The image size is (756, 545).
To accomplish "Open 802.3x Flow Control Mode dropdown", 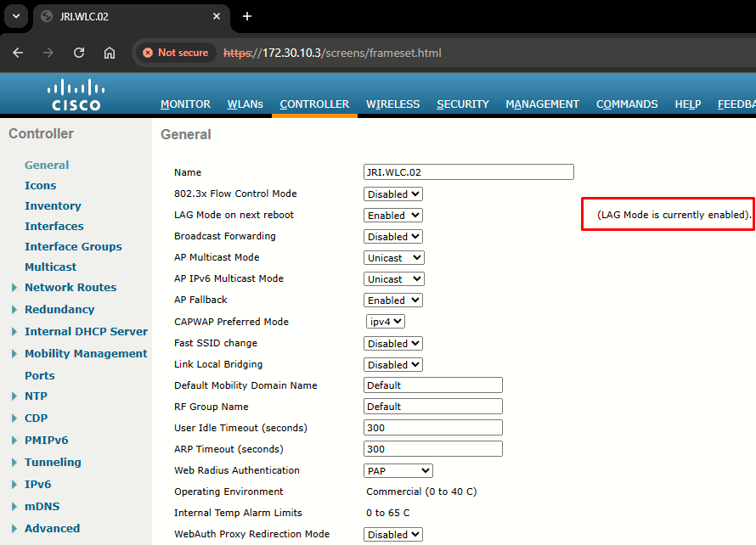I will tap(393, 194).
